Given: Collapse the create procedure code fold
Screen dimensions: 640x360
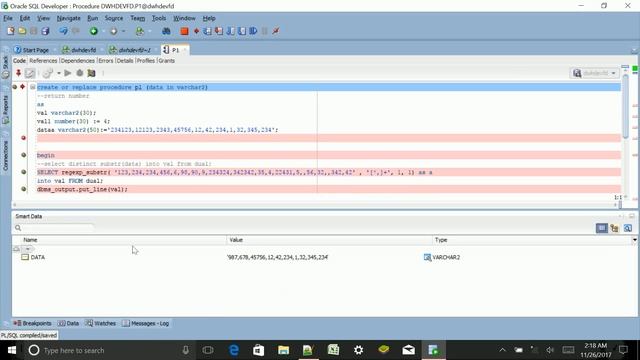Looking at the screenshot, I should click(33, 87).
